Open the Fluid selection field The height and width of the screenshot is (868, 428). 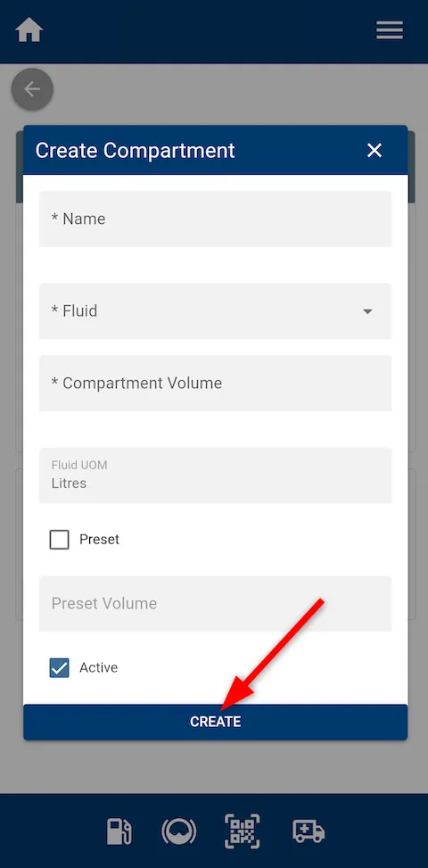click(x=215, y=311)
